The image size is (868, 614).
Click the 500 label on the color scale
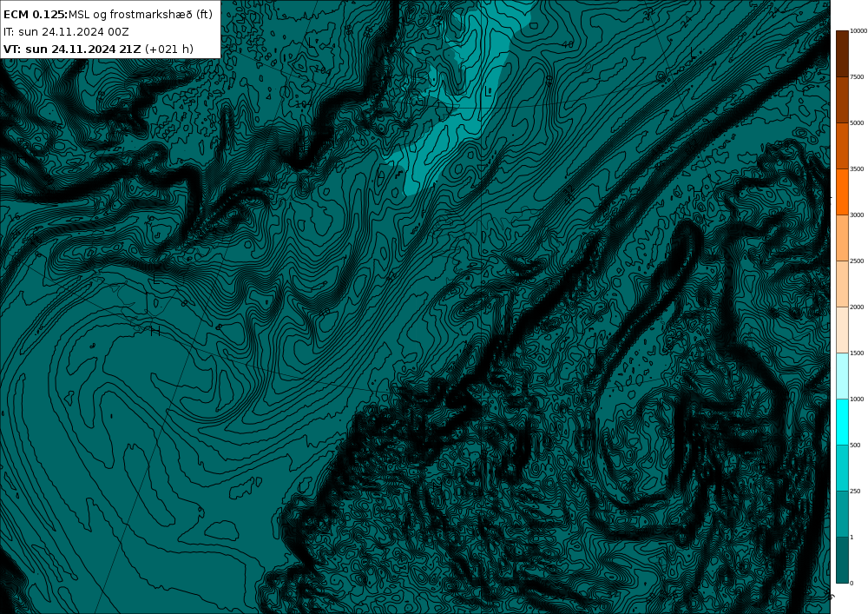point(855,446)
